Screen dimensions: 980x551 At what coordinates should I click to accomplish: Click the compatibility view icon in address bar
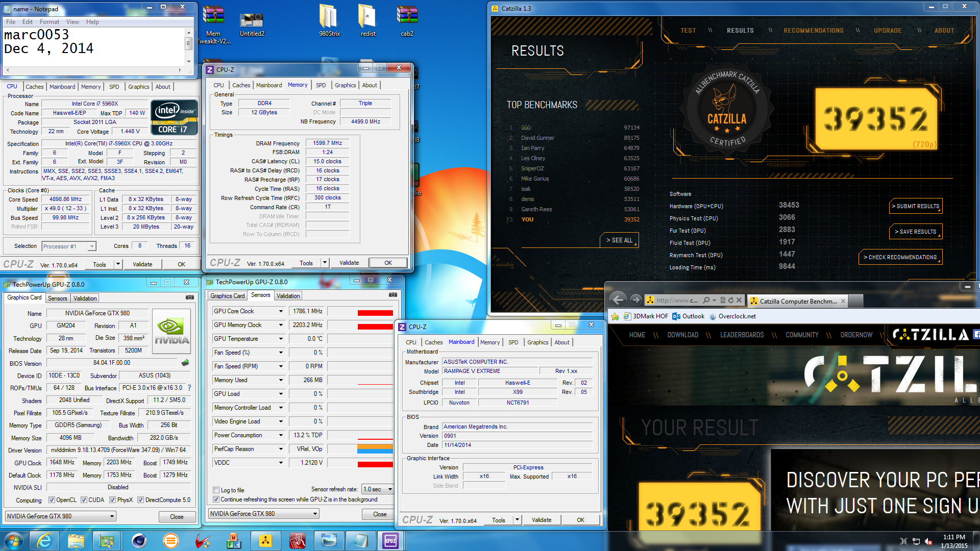pos(723,300)
